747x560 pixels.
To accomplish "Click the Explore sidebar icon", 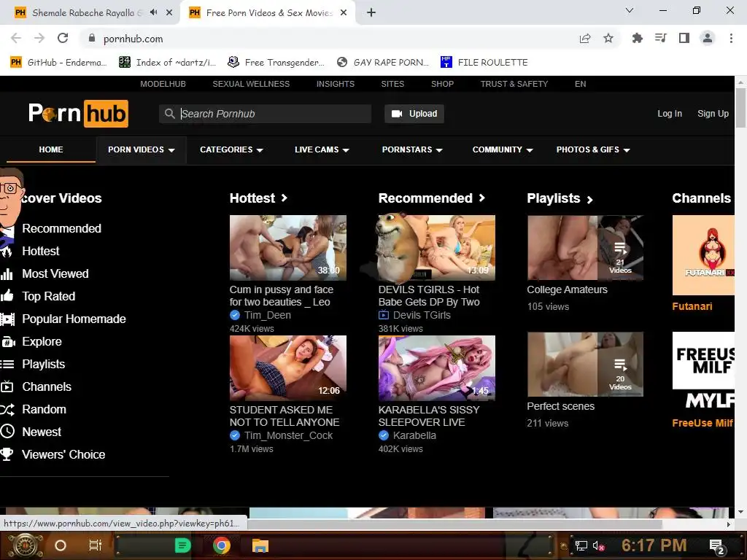I will (x=8, y=341).
